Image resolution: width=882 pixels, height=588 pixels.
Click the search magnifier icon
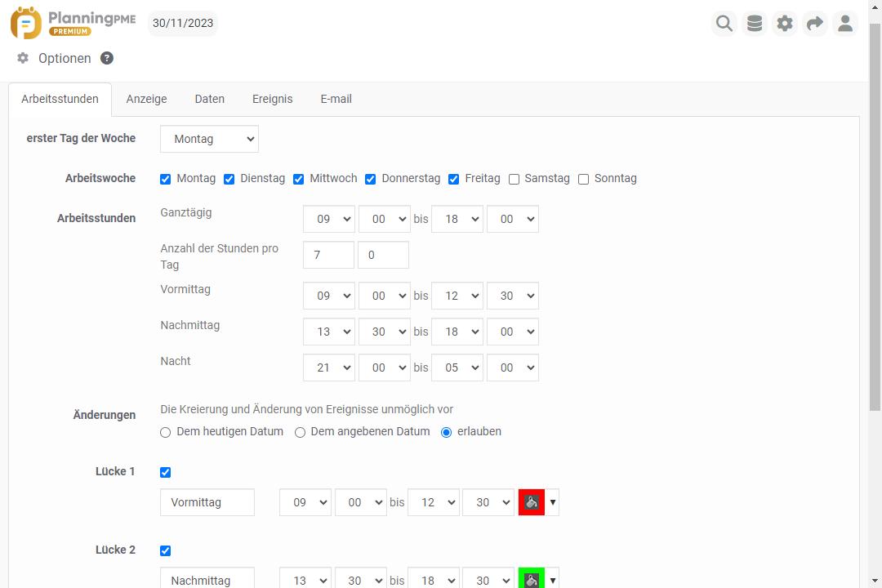click(x=724, y=24)
